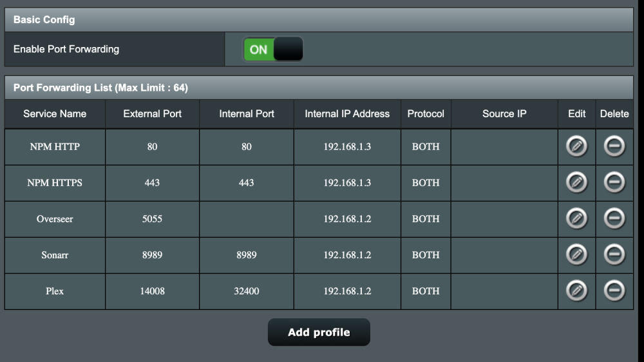644x362 pixels.
Task: Click NPM HTTP row IP 192.168.1.3
Action: (347, 147)
